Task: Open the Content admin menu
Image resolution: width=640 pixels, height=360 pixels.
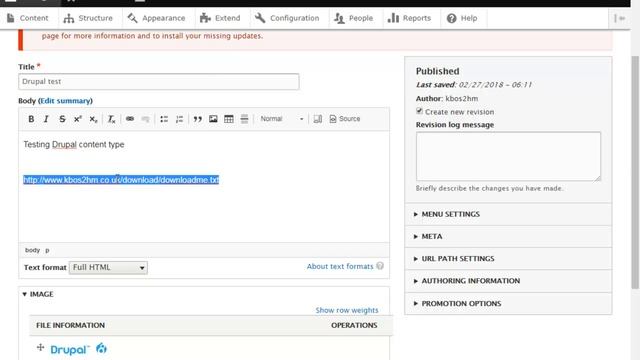Action: point(28,18)
